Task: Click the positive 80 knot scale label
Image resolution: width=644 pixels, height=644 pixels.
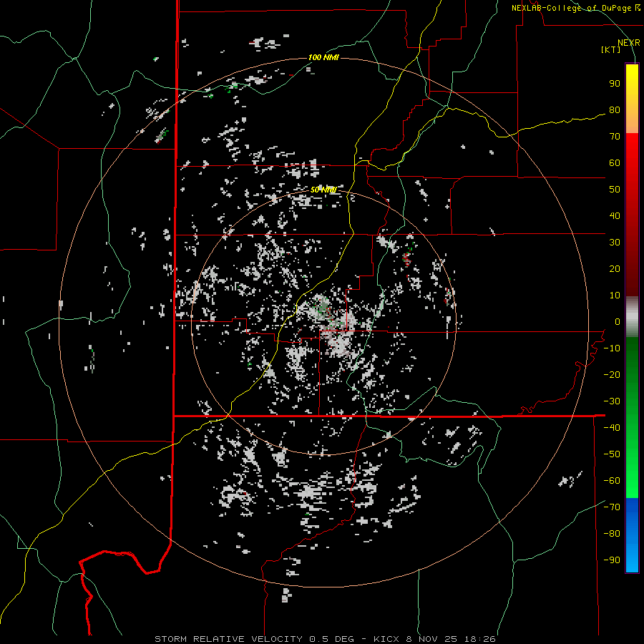Action: click(x=615, y=110)
